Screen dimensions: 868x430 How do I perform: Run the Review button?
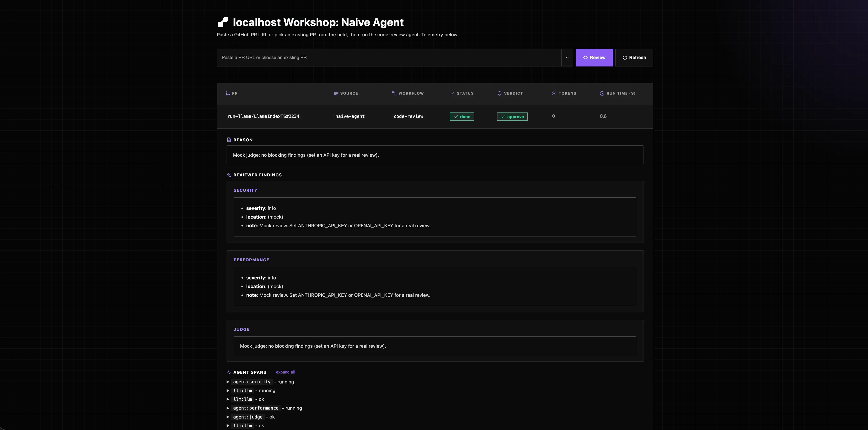point(594,58)
